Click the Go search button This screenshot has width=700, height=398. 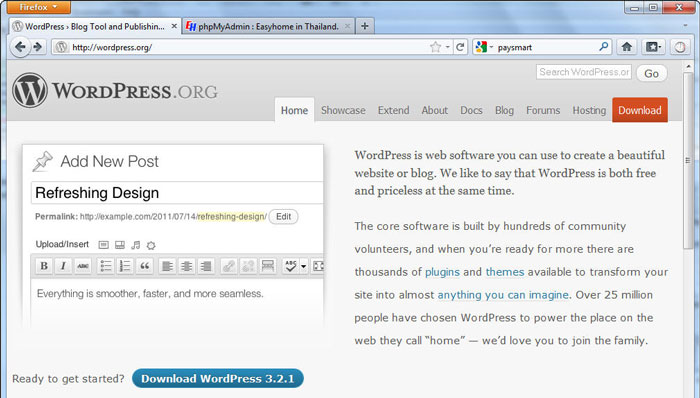651,73
